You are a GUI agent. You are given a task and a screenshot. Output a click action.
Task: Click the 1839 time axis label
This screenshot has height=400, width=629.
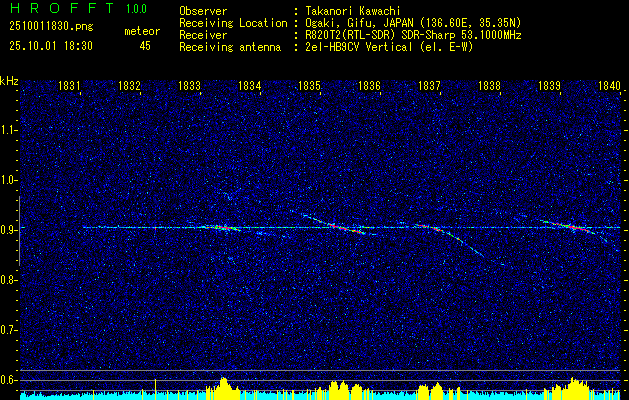pos(549,85)
